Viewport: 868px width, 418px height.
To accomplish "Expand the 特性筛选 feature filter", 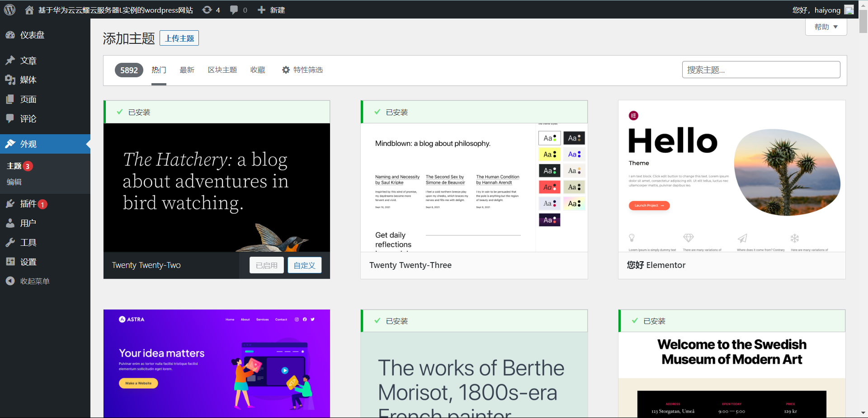I will click(x=302, y=70).
